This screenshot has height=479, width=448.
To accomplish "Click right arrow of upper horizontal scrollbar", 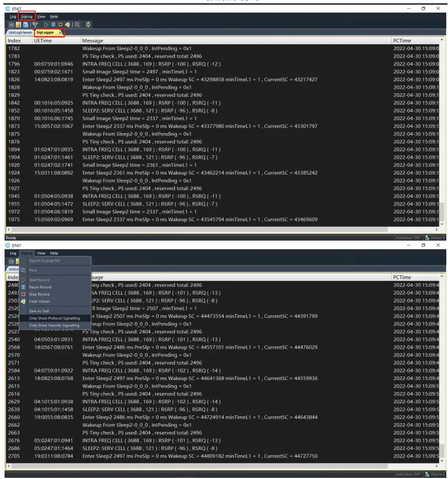I will 437,229.
